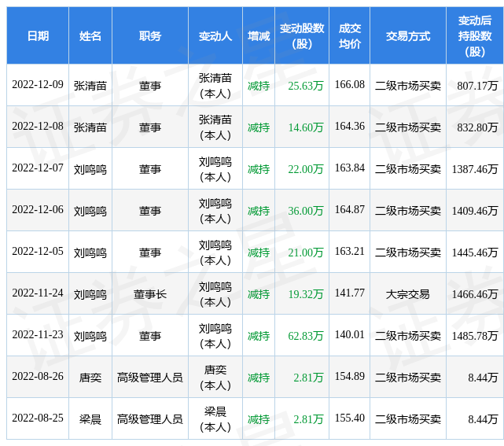Click 62.83万 share change value

305,336
